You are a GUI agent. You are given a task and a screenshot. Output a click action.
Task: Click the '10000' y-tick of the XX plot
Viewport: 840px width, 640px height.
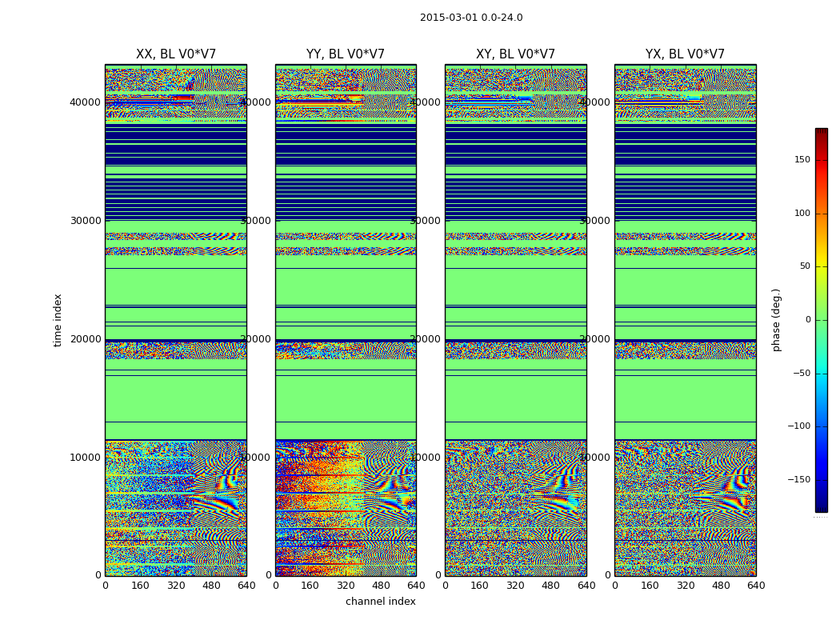(86, 458)
